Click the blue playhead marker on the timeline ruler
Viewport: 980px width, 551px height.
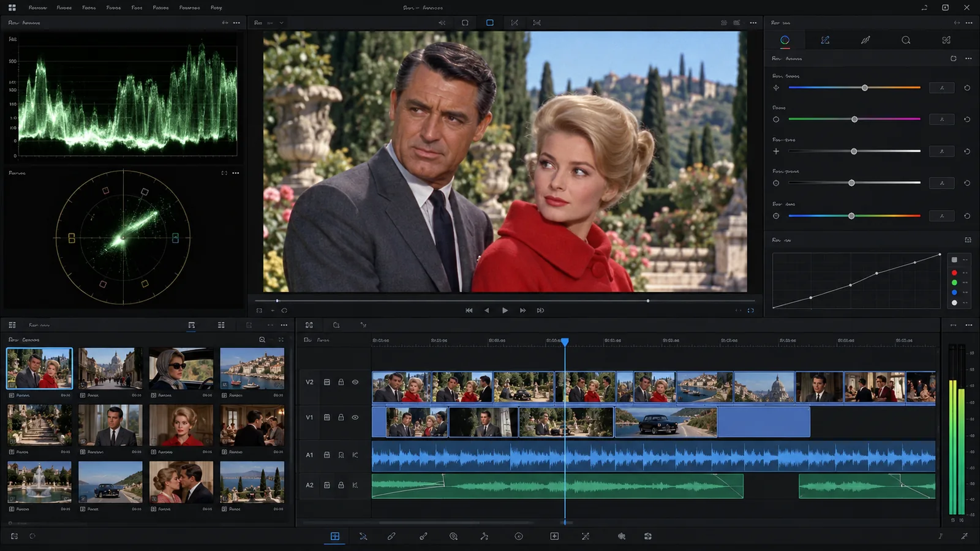pyautogui.click(x=565, y=342)
